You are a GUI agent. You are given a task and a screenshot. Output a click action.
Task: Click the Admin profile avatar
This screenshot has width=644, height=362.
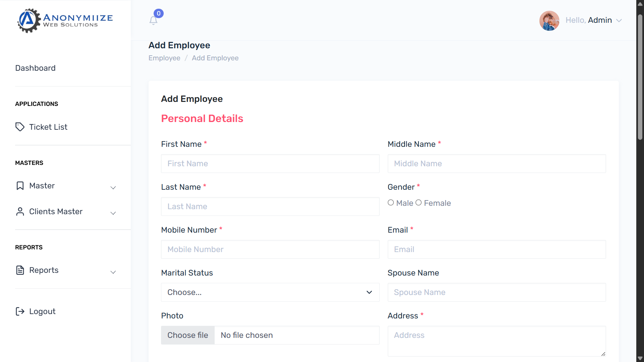[x=549, y=20]
